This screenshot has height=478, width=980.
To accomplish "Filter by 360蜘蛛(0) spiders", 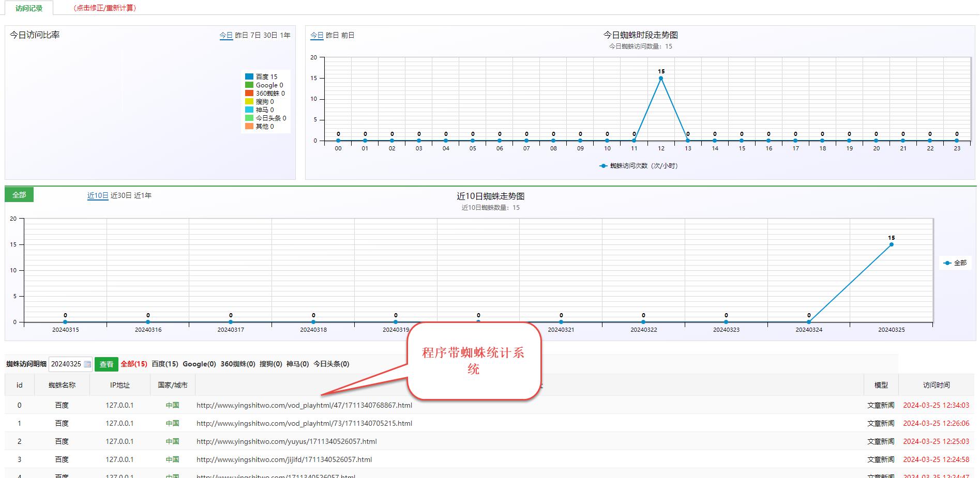I will click(238, 364).
